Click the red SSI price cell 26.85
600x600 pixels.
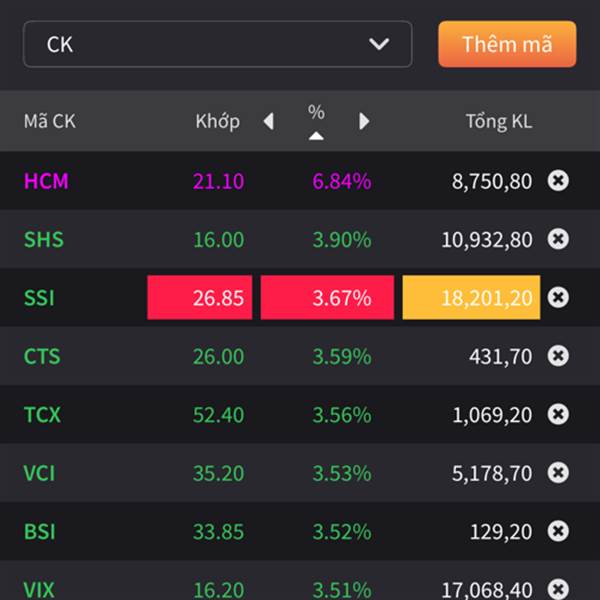click(x=199, y=298)
